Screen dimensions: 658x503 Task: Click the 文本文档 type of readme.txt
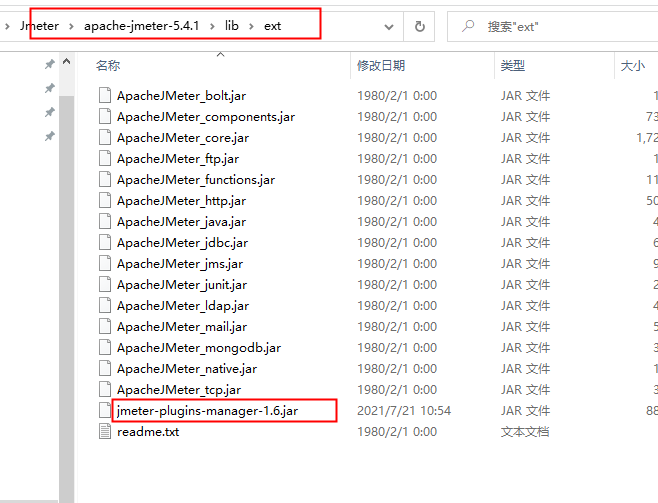click(x=525, y=432)
